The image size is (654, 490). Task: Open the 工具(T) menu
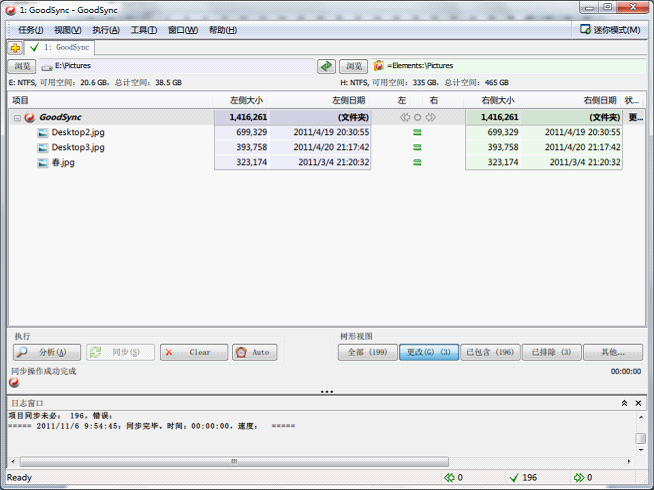click(144, 30)
